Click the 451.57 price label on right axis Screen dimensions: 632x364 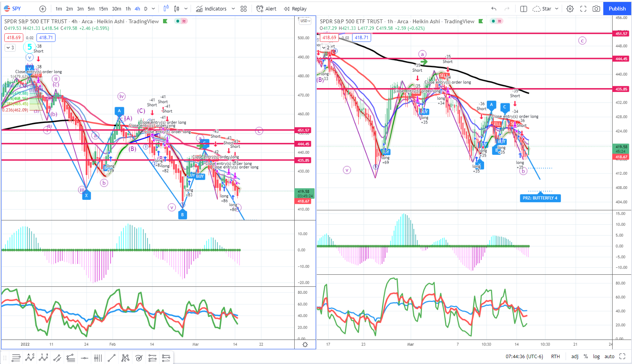pyautogui.click(x=621, y=34)
